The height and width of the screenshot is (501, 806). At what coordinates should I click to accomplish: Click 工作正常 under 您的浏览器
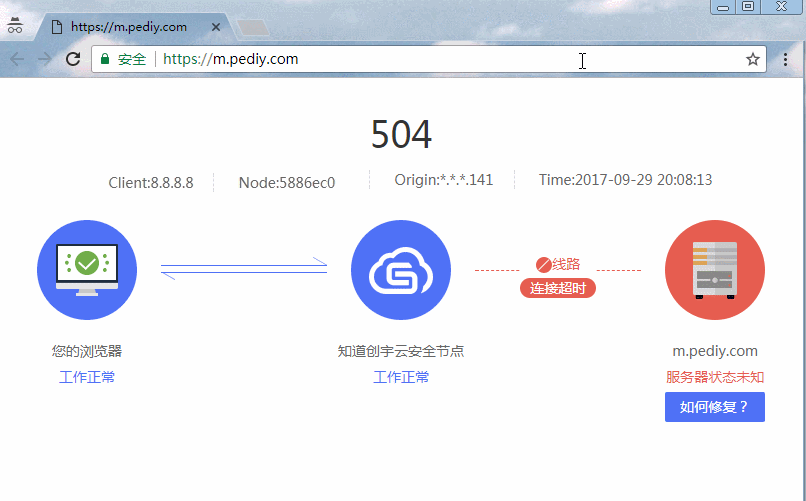87,377
